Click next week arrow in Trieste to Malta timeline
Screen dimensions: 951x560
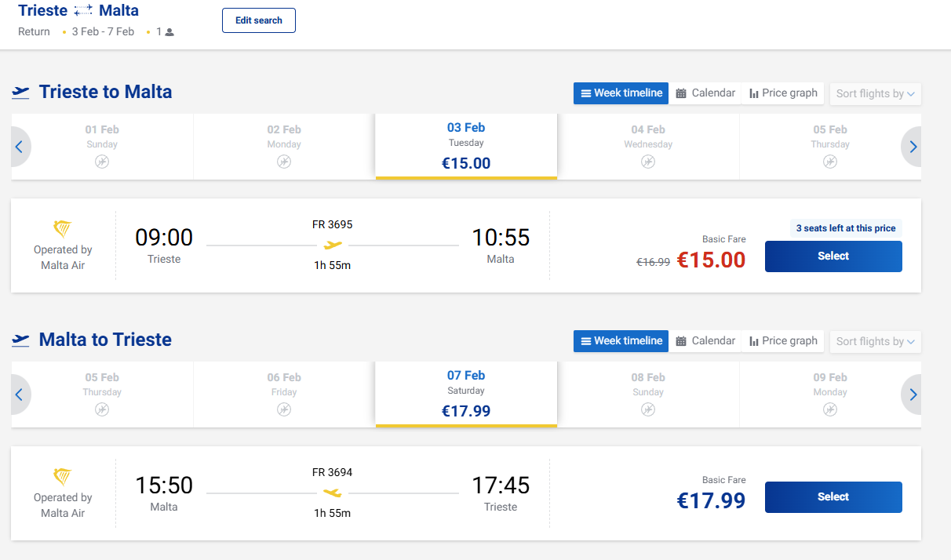[x=913, y=147]
